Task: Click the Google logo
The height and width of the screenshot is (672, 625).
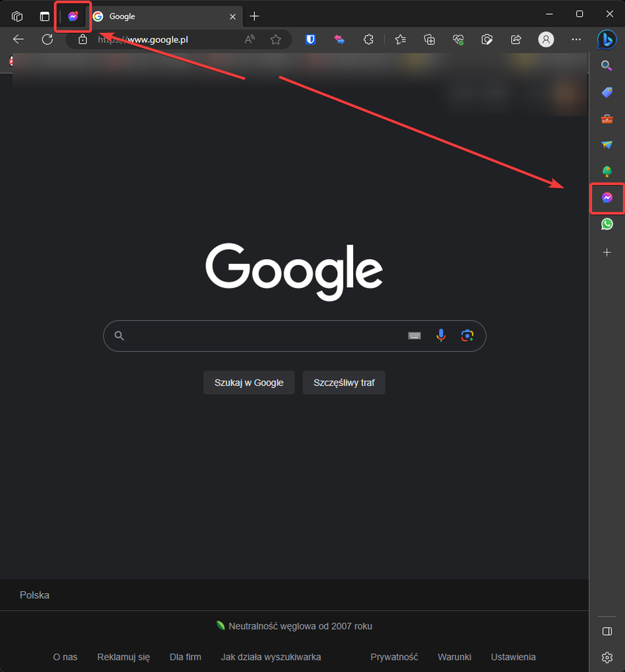Action: click(294, 271)
